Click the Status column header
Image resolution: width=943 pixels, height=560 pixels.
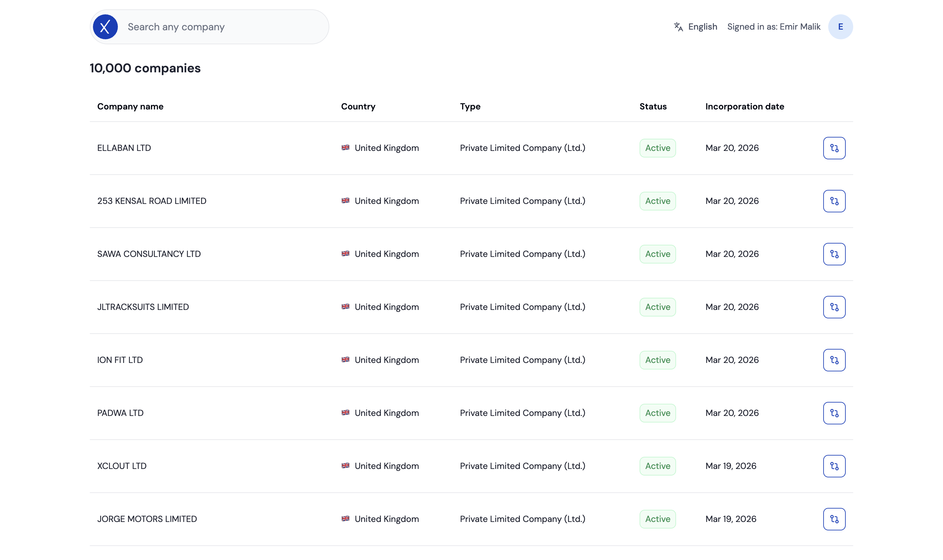click(653, 107)
